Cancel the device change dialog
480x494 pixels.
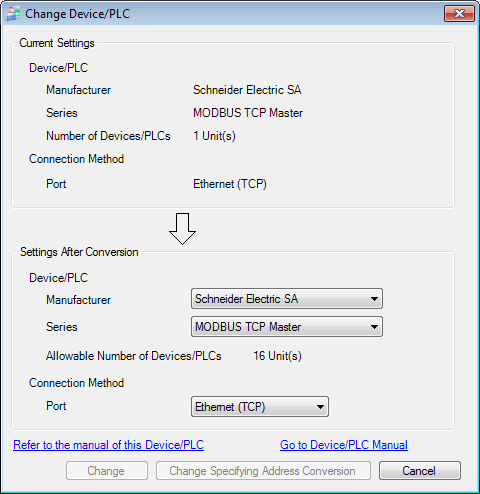coord(420,471)
